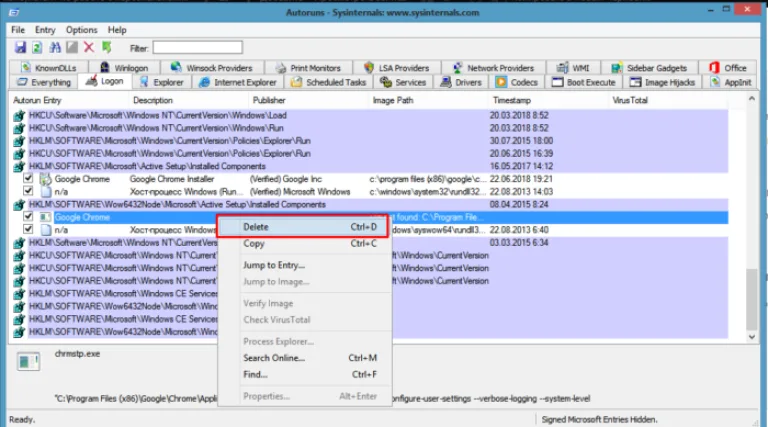This screenshot has height=427, width=768.
Task: Click the grayed Properties toolbar icon
Action: [x=72, y=47]
